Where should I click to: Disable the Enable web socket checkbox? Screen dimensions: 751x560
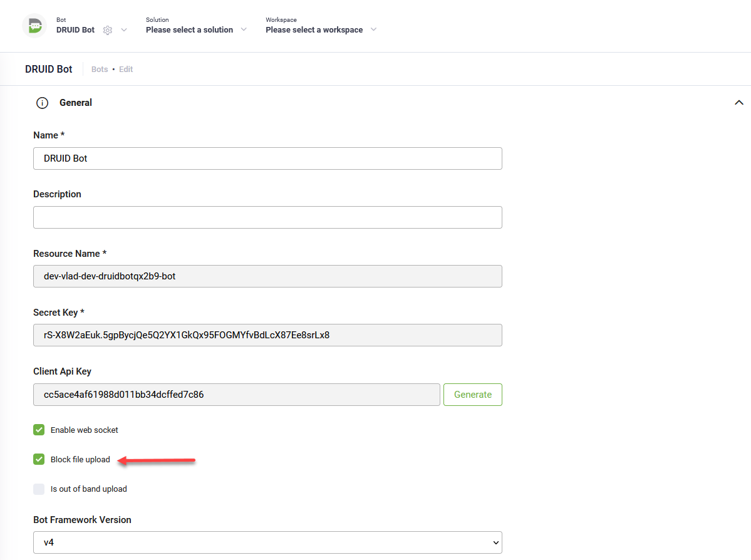point(39,430)
